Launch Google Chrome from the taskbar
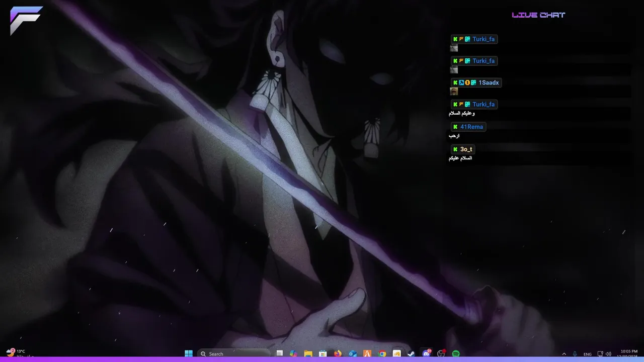This screenshot has height=362, width=644. 382,353
